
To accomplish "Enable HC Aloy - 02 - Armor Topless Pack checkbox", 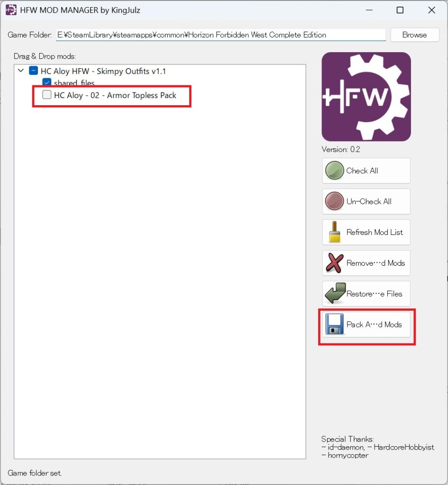I will pos(47,94).
